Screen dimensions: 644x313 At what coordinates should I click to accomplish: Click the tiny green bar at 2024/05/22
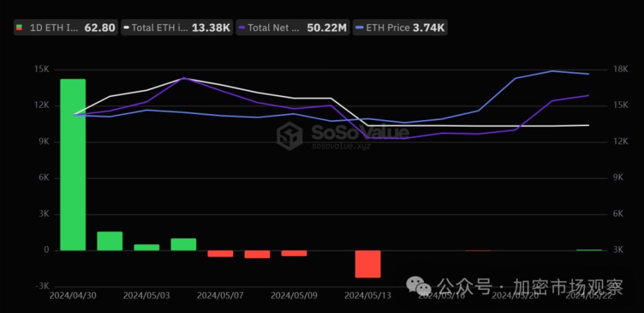click(x=588, y=249)
